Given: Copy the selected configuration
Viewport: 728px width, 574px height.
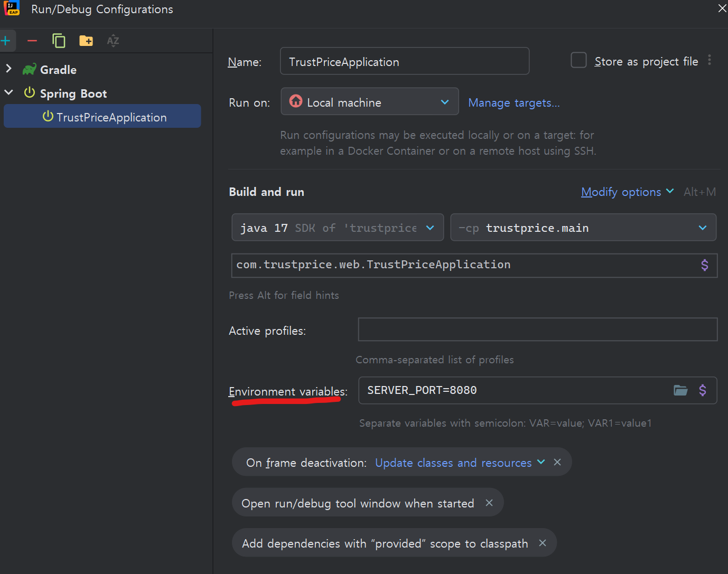Looking at the screenshot, I should point(59,41).
